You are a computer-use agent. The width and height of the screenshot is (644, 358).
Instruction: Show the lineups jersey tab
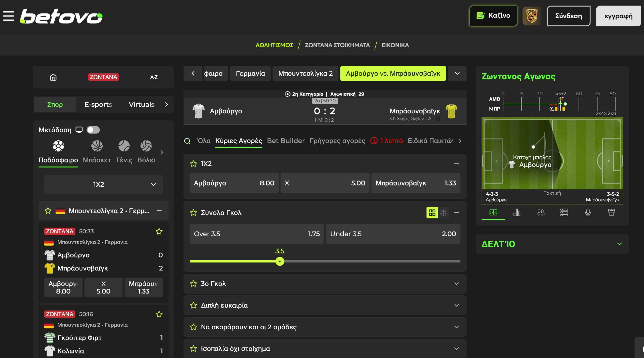point(611,212)
